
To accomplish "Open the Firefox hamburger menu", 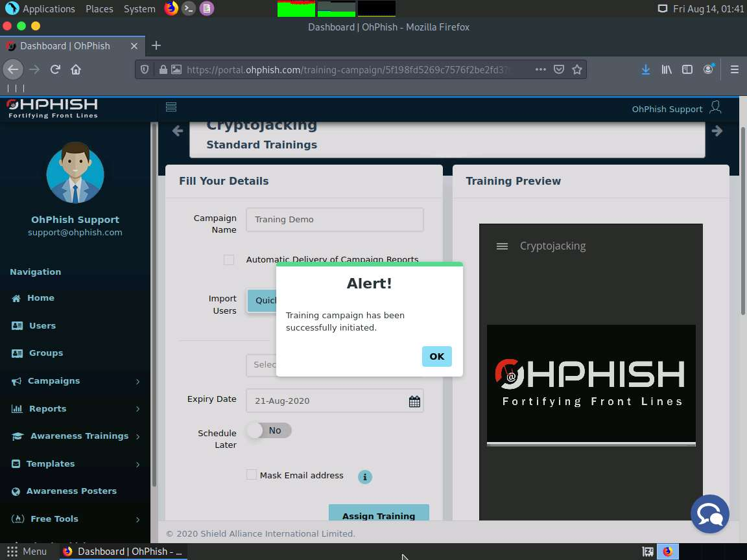I will pos(734,69).
